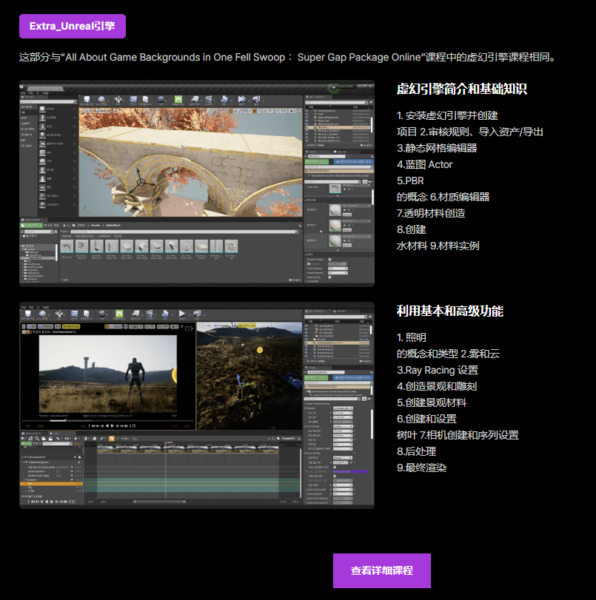
Task: Click green Add Component button in upper Details panel
Action: (x=317, y=161)
